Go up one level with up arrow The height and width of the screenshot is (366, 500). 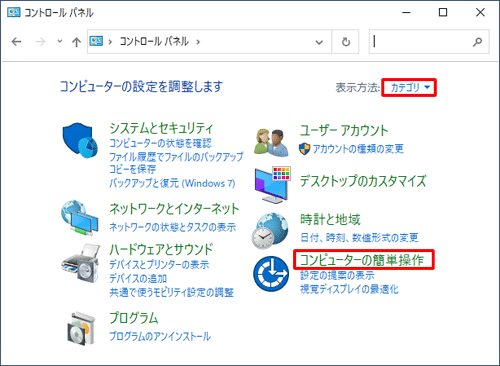pos(76,42)
